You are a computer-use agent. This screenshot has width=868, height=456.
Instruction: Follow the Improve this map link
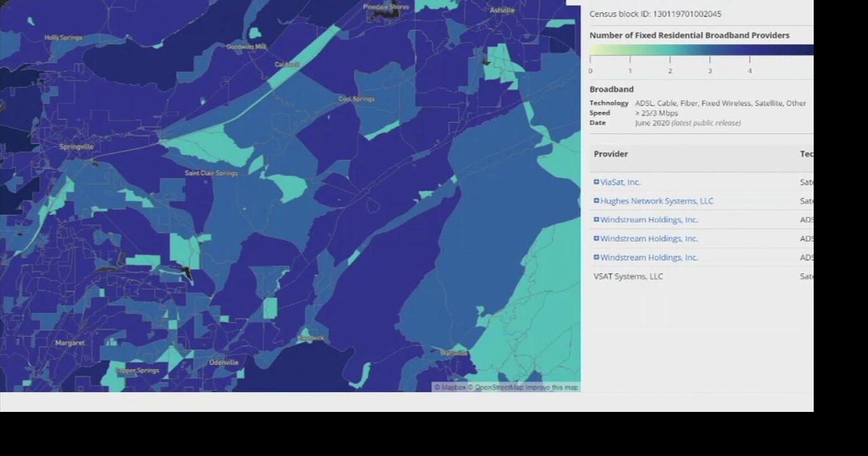pos(551,387)
